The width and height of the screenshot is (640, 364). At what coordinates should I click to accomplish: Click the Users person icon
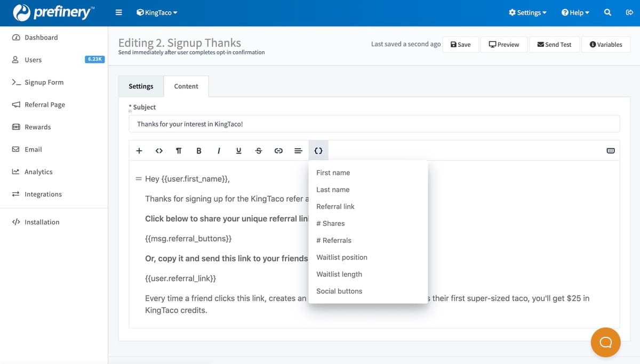coord(15,60)
